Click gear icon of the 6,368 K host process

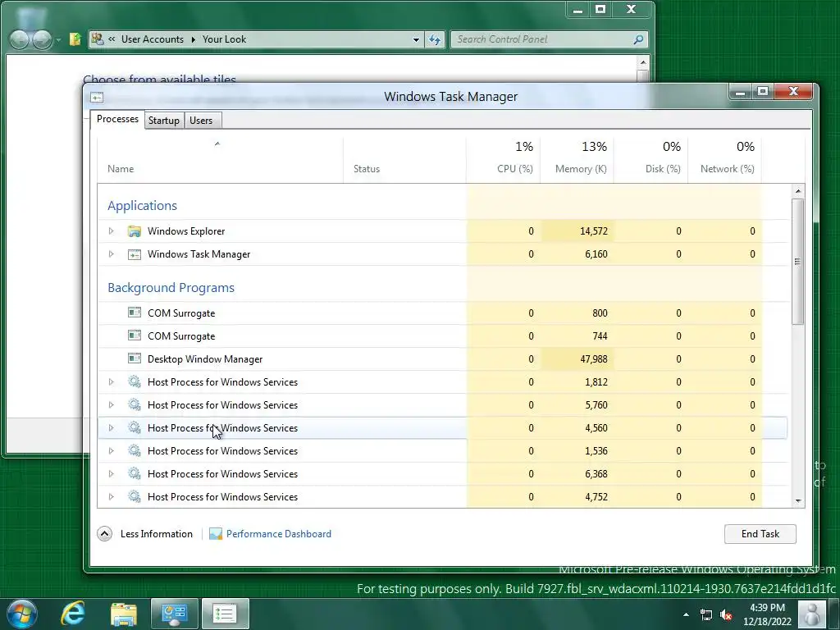point(134,473)
